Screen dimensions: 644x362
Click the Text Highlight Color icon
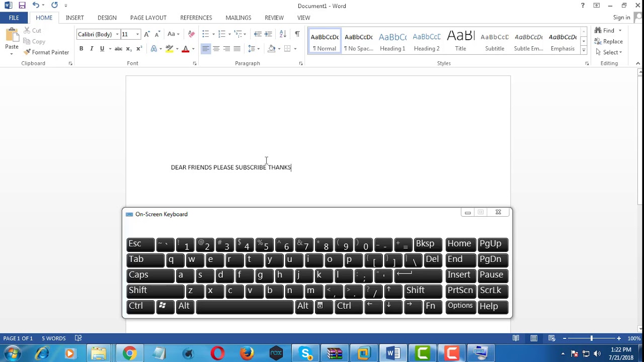click(170, 49)
